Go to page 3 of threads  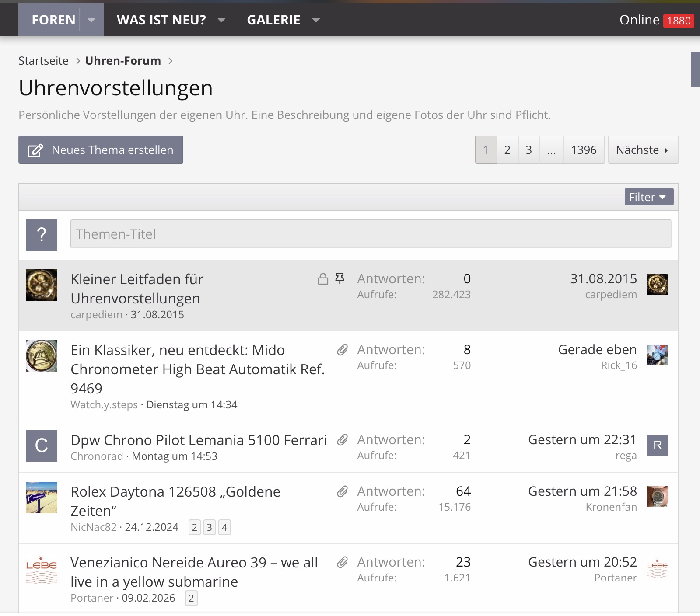click(x=529, y=150)
